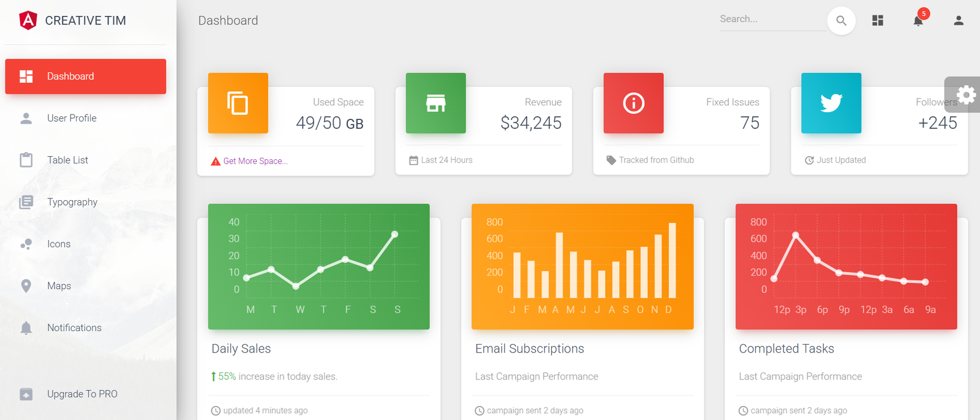Image resolution: width=980 pixels, height=420 pixels.
Task: Open the User Profile page
Action: coord(86,118)
